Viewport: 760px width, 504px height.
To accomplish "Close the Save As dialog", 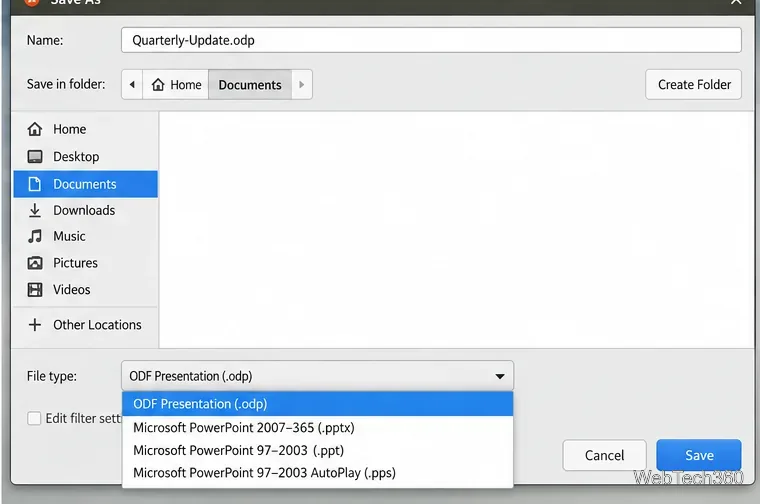I will [736, 2].
